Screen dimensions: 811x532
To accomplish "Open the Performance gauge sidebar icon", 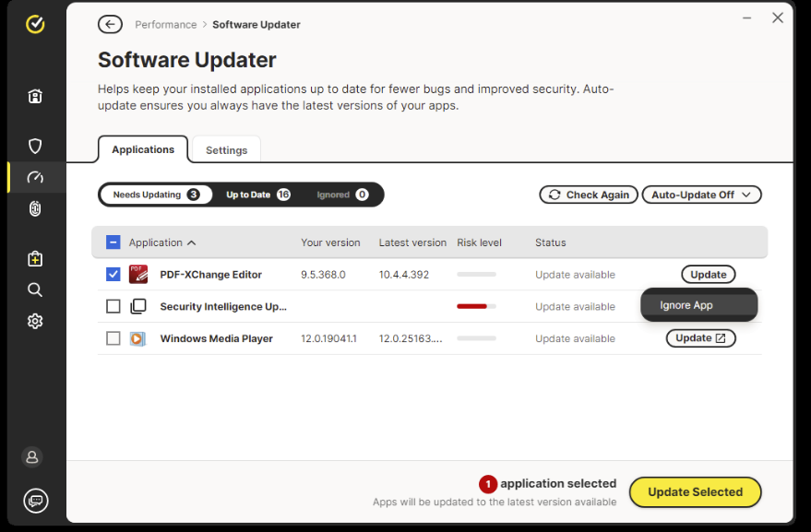I will (35, 177).
